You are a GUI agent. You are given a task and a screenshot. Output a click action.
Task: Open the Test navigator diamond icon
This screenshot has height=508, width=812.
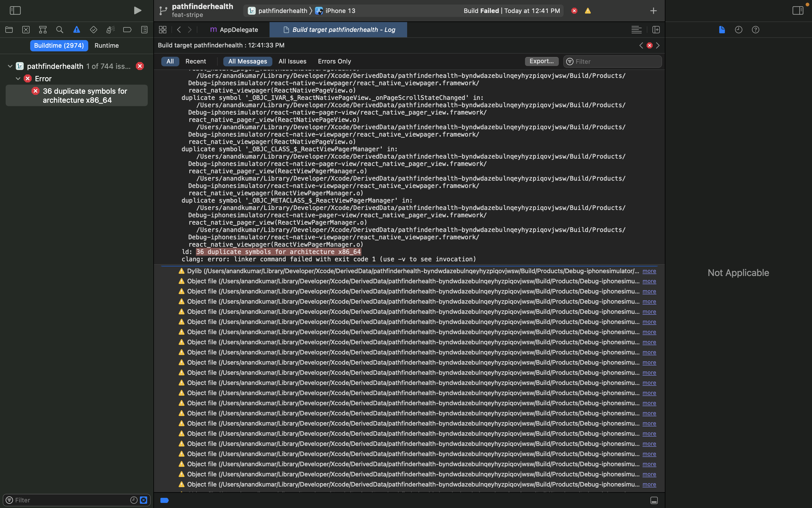click(x=94, y=30)
